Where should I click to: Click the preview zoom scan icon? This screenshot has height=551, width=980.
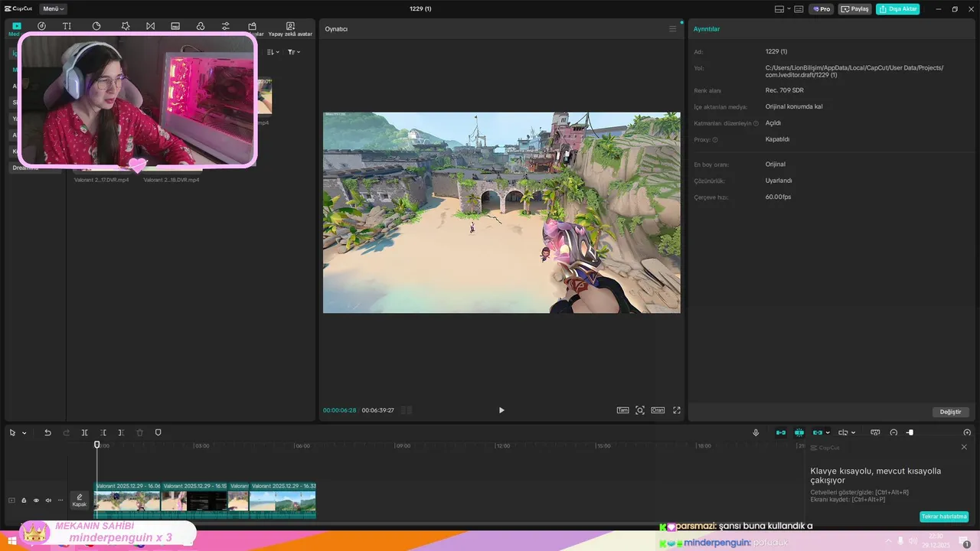[640, 410]
